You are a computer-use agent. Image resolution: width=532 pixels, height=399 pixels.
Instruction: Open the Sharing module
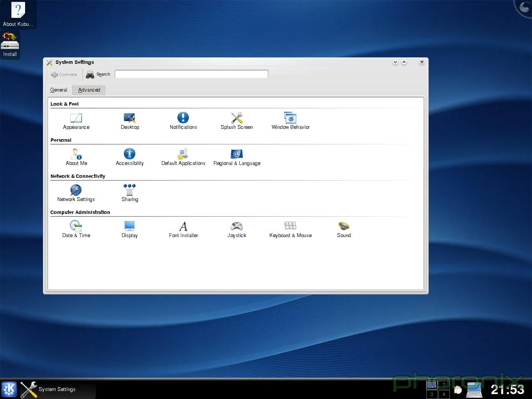pyautogui.click(x=130, y=193)
